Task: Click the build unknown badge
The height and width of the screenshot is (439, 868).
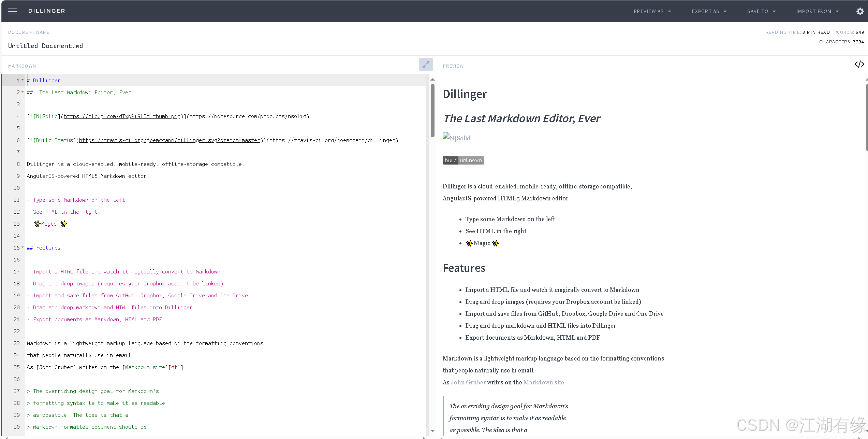Action: (x=463, y=160)
